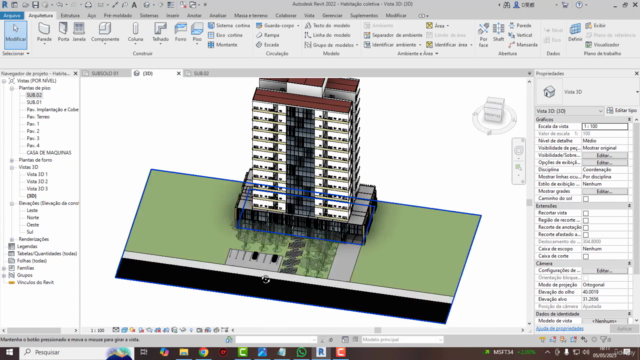Click Editar for Configurações de renderização
640x360 pixels.
[x=605, y=271]
